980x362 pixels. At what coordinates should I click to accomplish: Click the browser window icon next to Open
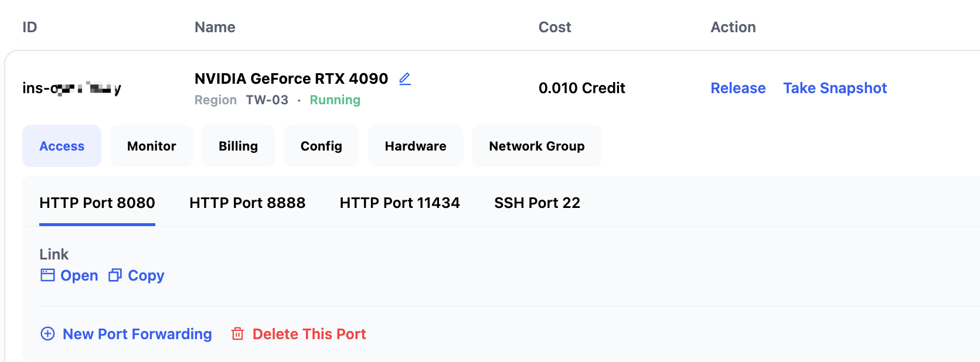[47, 275]
